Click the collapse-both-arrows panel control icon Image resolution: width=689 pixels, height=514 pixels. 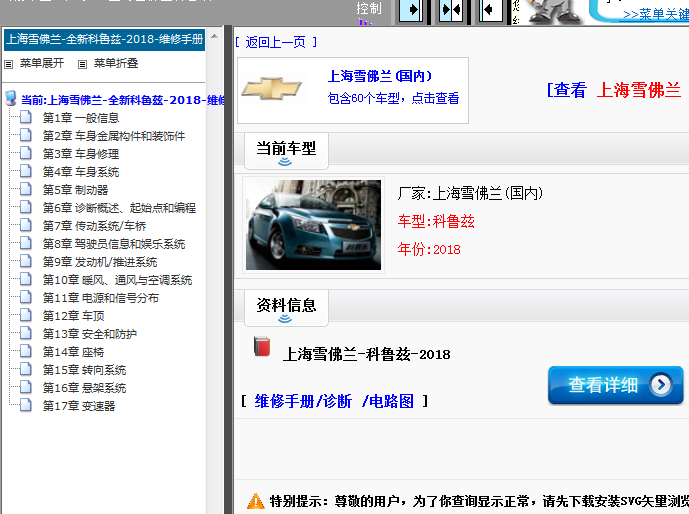pyautogui.click(x=451, y=10)
